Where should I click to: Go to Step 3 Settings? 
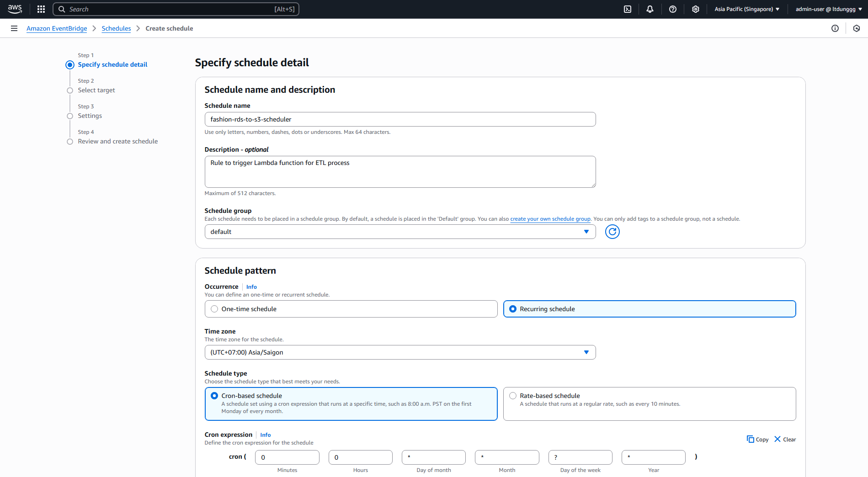[x=90, y=116]
